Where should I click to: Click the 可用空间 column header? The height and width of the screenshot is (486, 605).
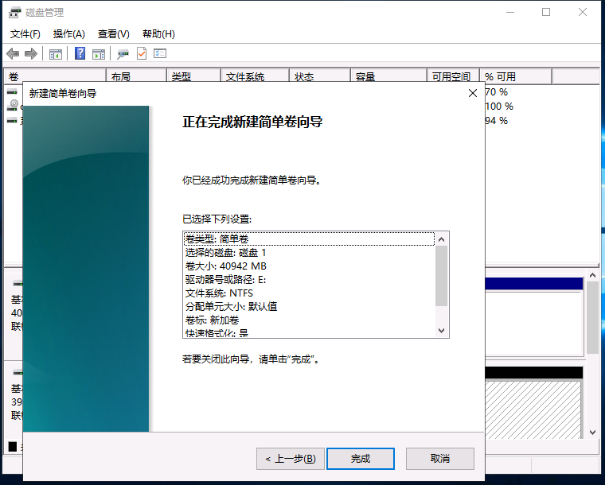point(453,76)
